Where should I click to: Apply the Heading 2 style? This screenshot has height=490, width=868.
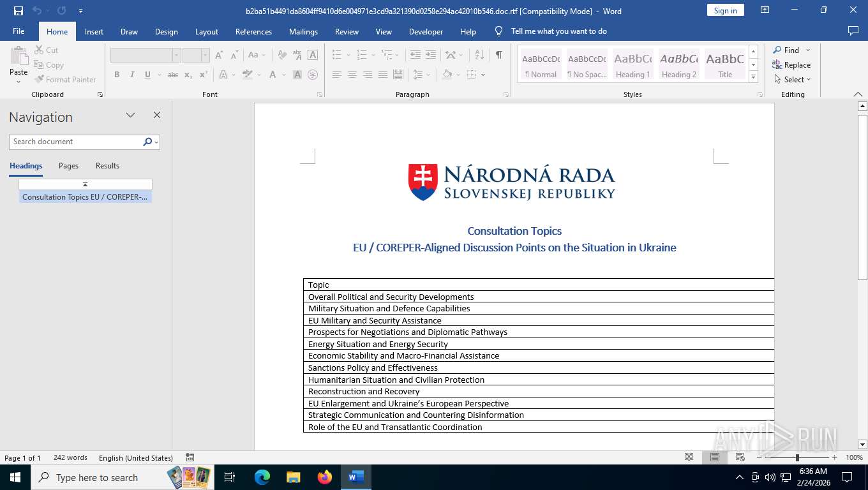[678, 65]
